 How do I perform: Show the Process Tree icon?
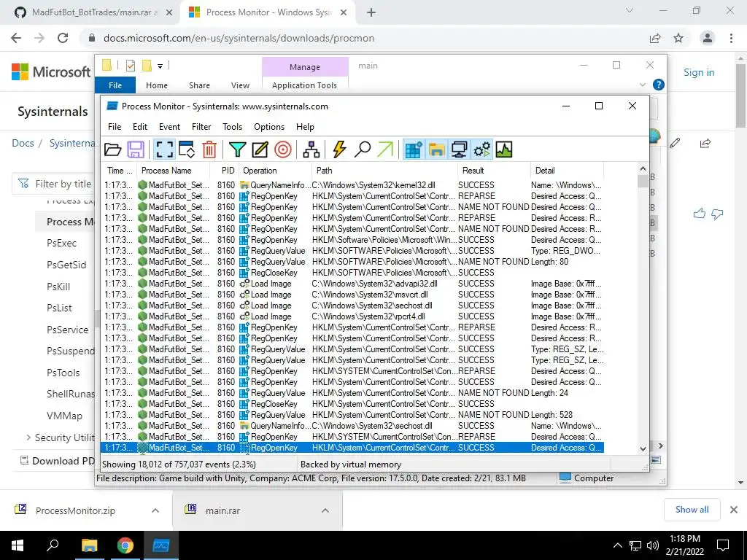pos(311,149)
